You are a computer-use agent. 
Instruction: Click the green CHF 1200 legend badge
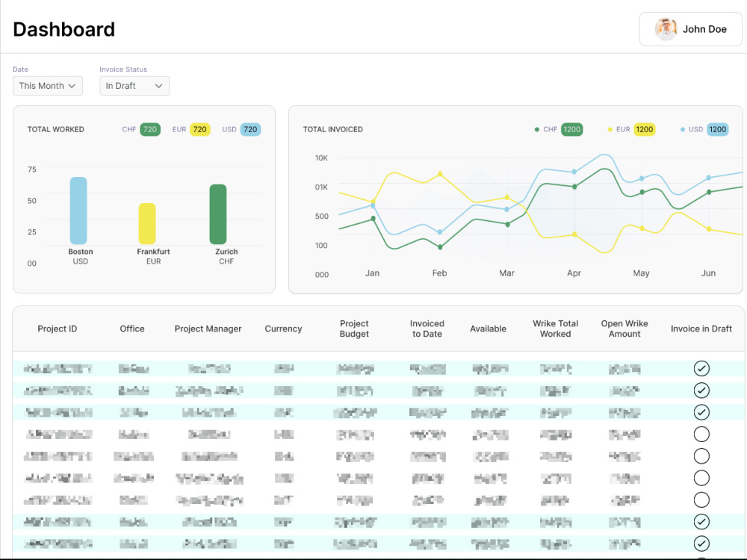point(571,129)
